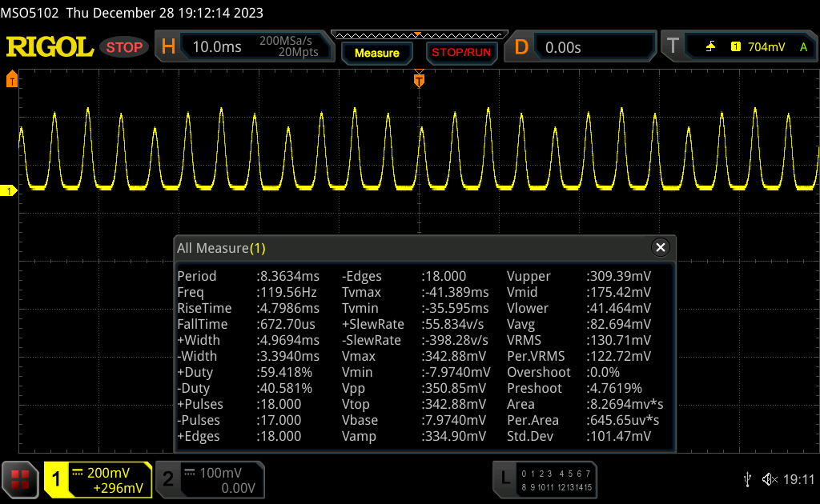Screen dimensions: 820x504
Task: Click the orange trigger level marker at left
Action: (x=11, y=79)
